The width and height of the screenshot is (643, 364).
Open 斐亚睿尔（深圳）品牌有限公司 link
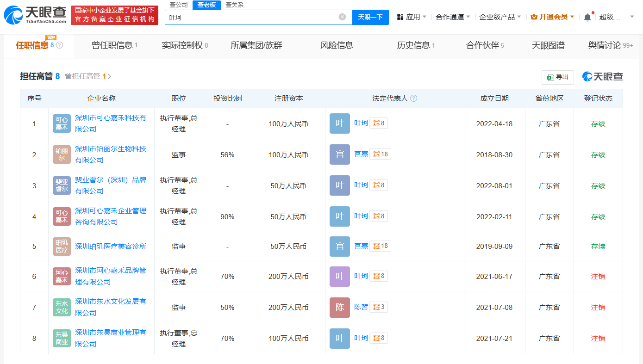click(x=111, y=185)
